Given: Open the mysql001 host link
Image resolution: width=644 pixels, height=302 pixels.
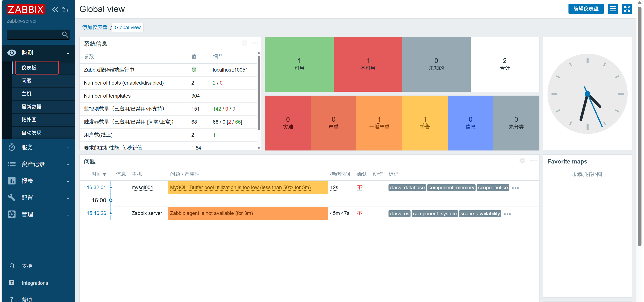Looking at the screenshot, I should (x=142, y=187).
